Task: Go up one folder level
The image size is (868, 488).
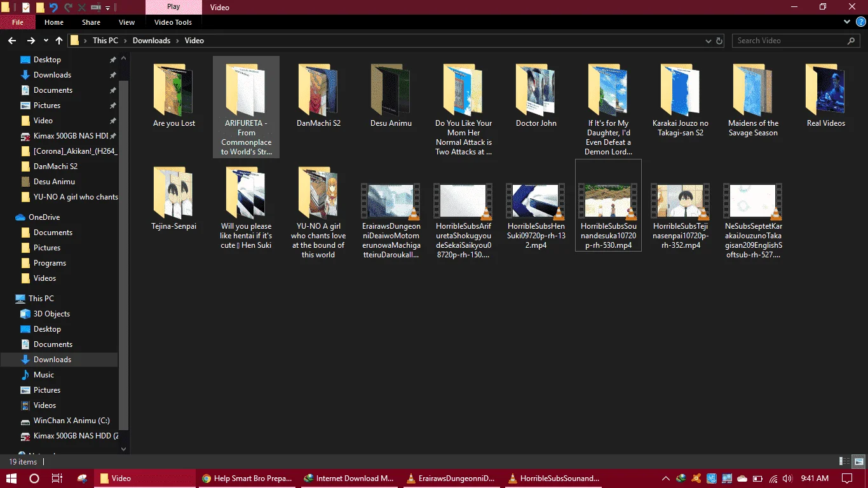Action: [59, 41]
